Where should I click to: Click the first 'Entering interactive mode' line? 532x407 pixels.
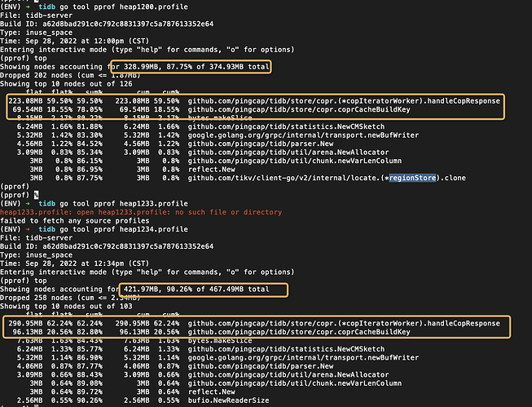[x=147, y=50]
